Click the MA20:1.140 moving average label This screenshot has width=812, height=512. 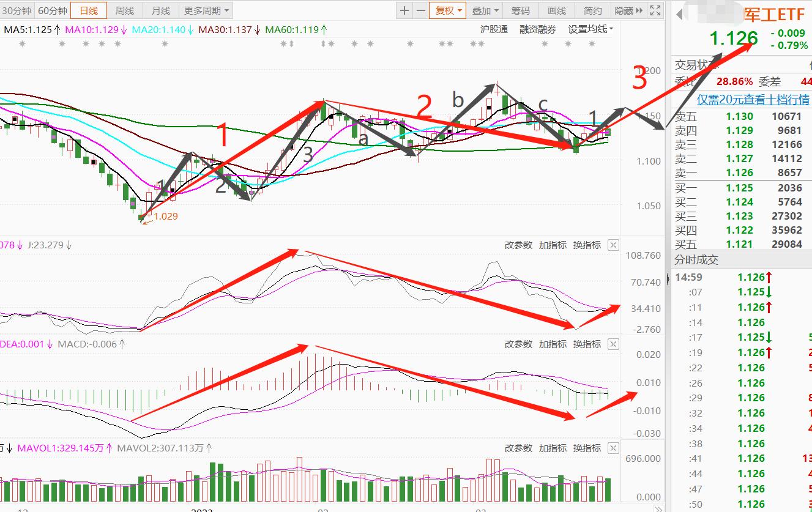click(x=162, y=29)
